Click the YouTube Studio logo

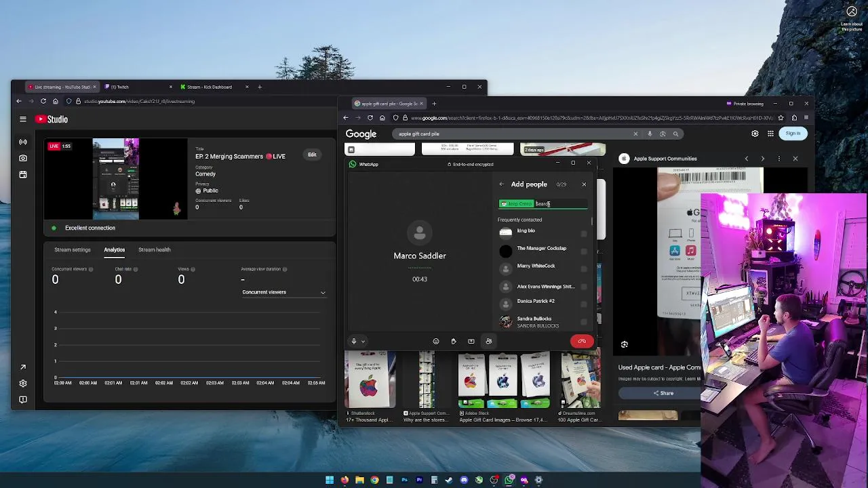(x=52, y=119)
